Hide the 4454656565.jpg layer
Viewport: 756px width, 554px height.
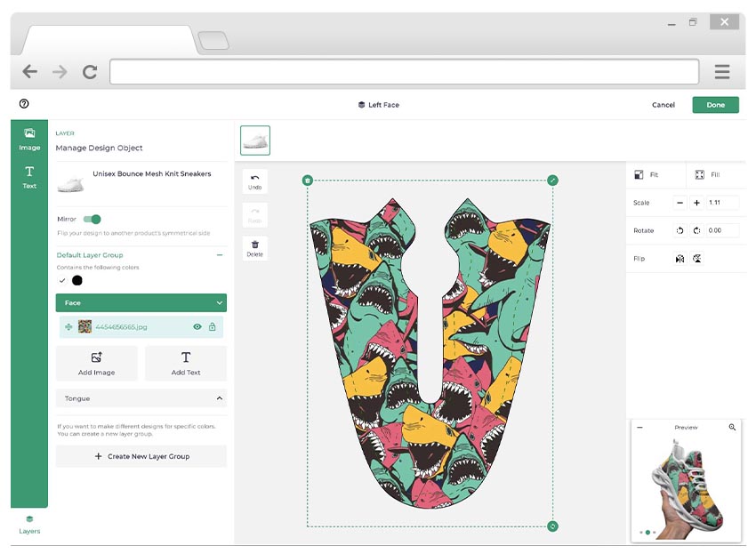coord(197,327)
